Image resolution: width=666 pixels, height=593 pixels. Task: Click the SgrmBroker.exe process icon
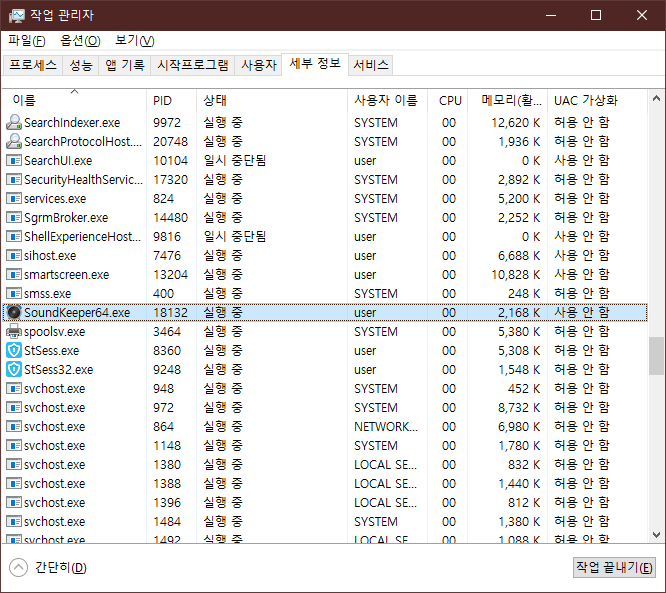[x=14, y=217]
